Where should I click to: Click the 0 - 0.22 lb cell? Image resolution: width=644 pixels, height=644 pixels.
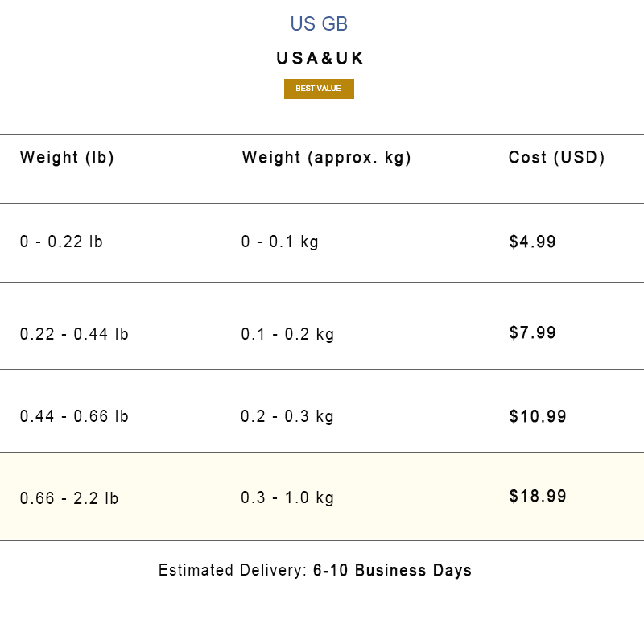click(61, 242)
